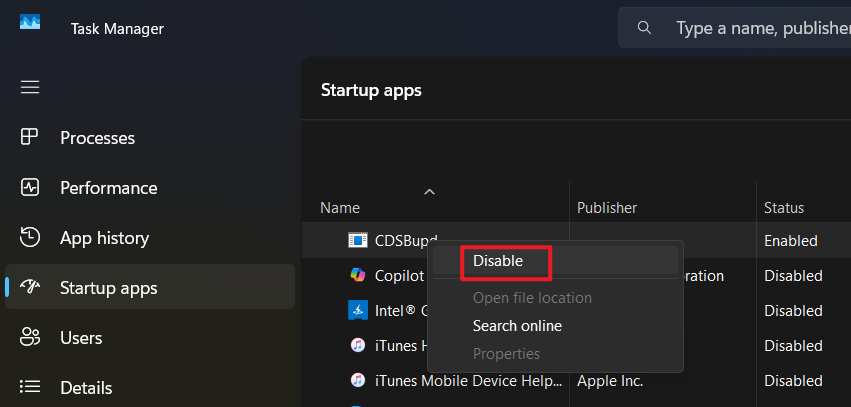Click the Enabled status of CDSBupd

[x=791, y=240]
